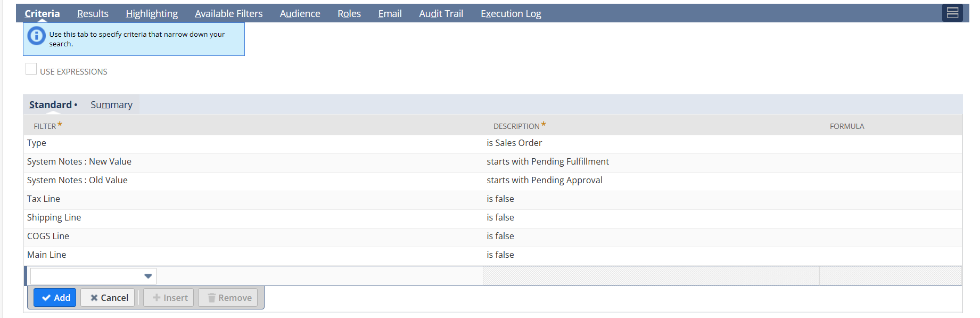Open the Highlighting tab

click(x=152, y=14)
